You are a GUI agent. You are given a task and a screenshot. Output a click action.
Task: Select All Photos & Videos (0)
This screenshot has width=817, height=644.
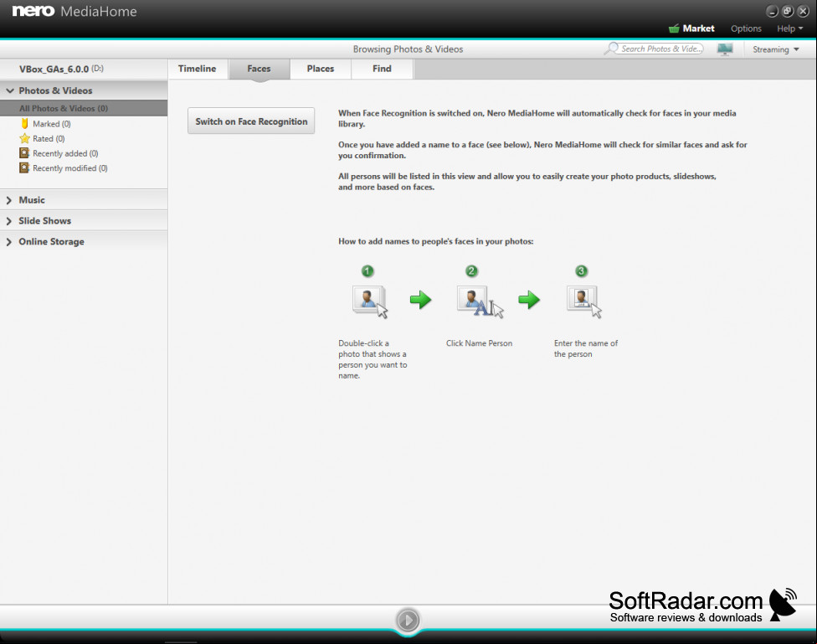click(x=84, y=109)
